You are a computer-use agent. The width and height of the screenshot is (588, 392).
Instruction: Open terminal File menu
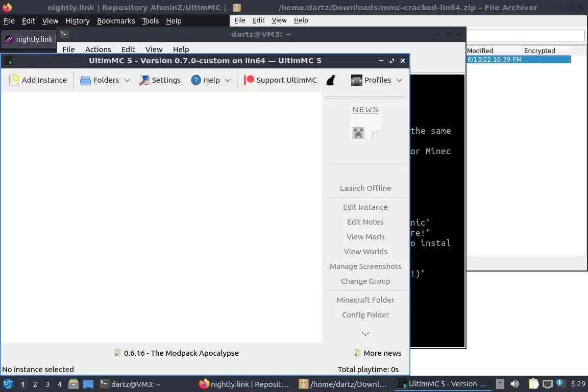point(68,50)
